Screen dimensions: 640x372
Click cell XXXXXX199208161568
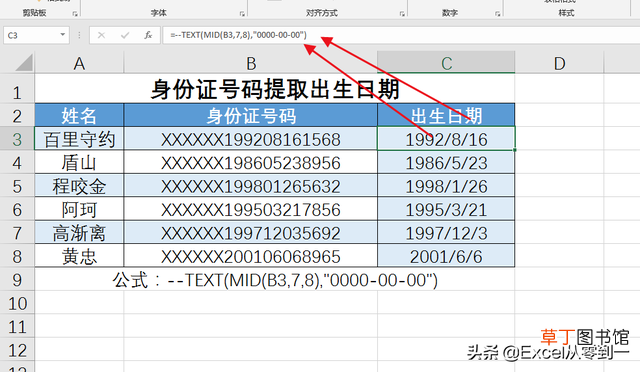[x=251, y=139]
